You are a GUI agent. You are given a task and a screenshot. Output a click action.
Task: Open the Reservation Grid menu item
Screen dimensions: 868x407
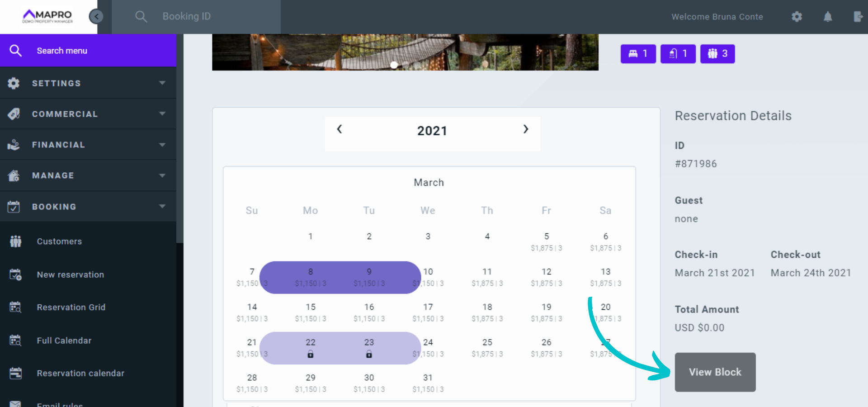(71, 307)
